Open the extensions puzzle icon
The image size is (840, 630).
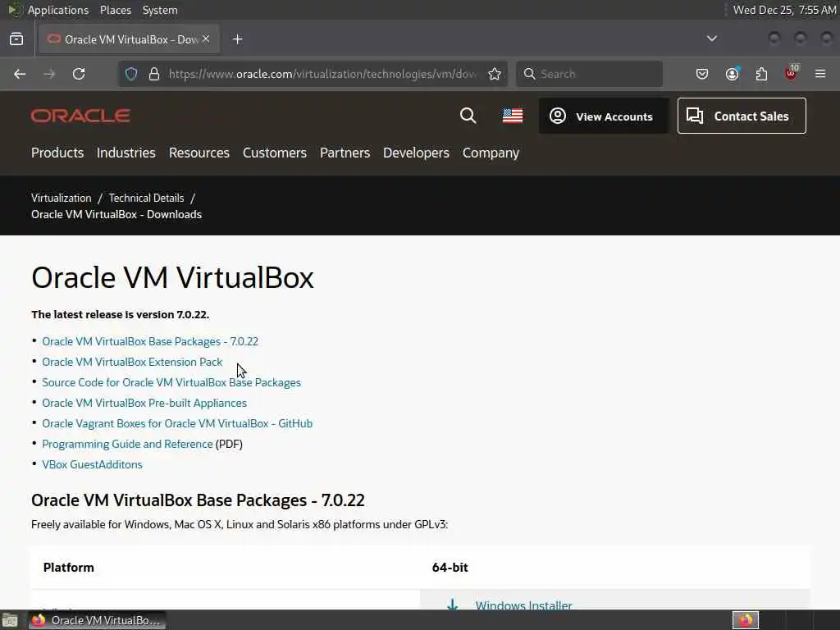pyautogui.click(x=761, y=74)
